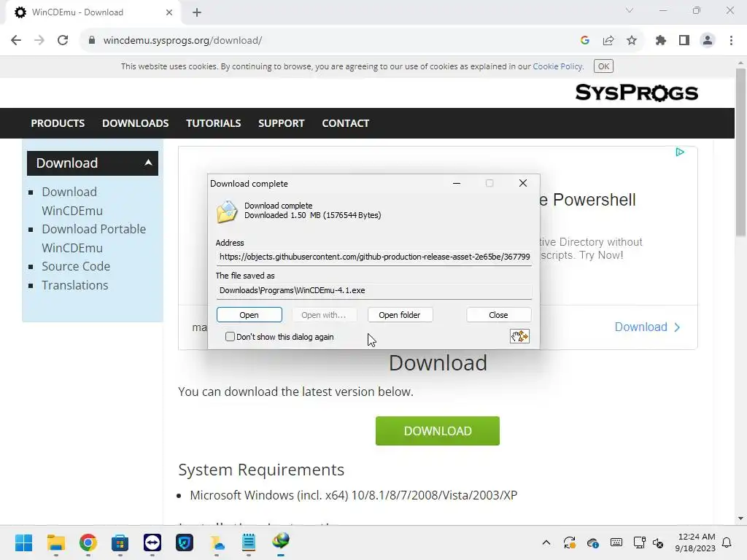Screen dimensions: 747x560
Task: Click the green DOWNLOAD button
Action: click(438, 431)
